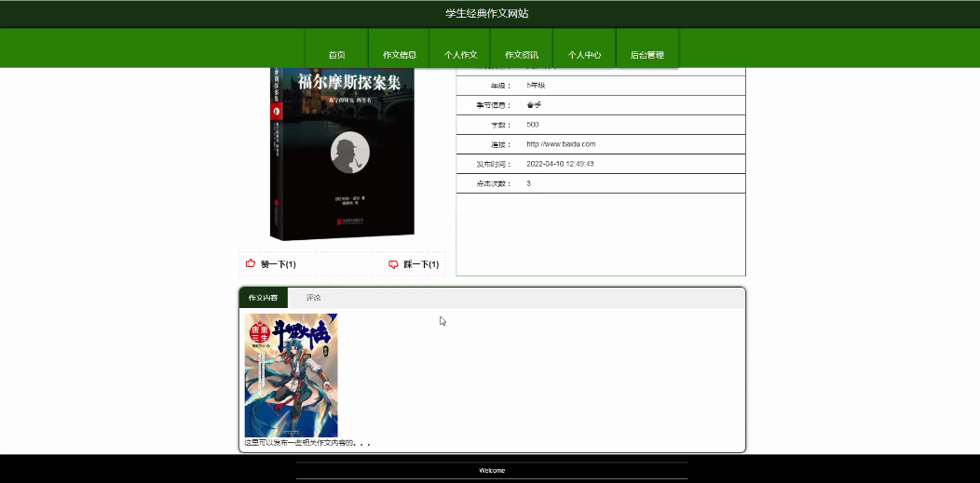Click the word count value 500

pos(533,125)
